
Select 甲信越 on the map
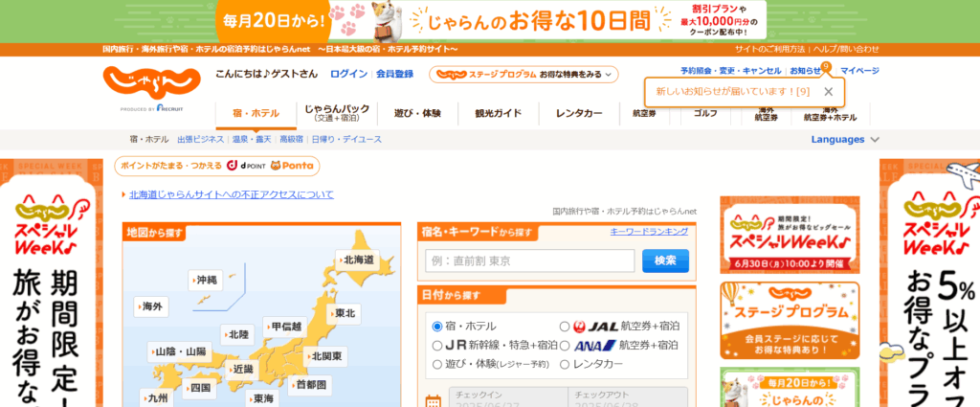286,327
